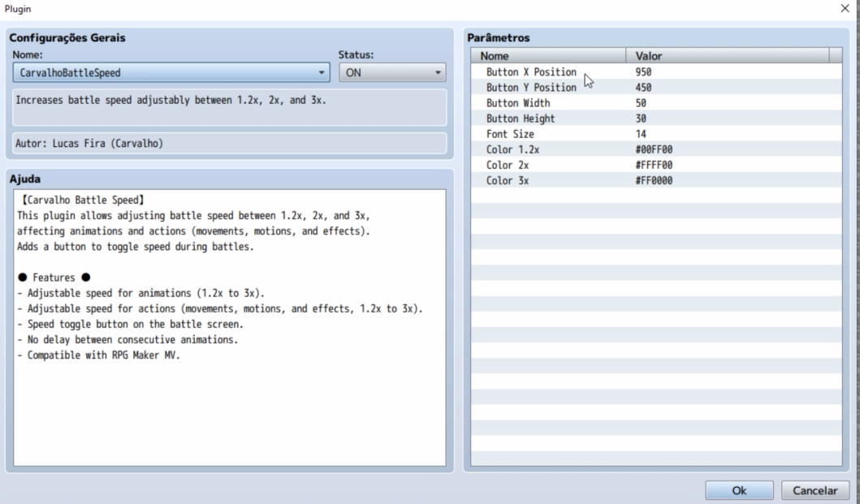Click the value 50 for Button Width
Image resolution: width=860 pixels, height=504 pixels.
coord(641,103)
